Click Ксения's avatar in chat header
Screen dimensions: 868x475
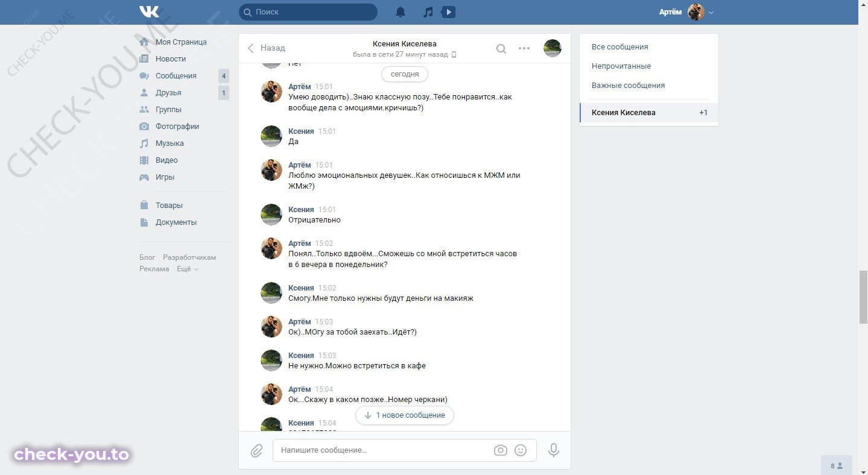(x=553, y=48)
